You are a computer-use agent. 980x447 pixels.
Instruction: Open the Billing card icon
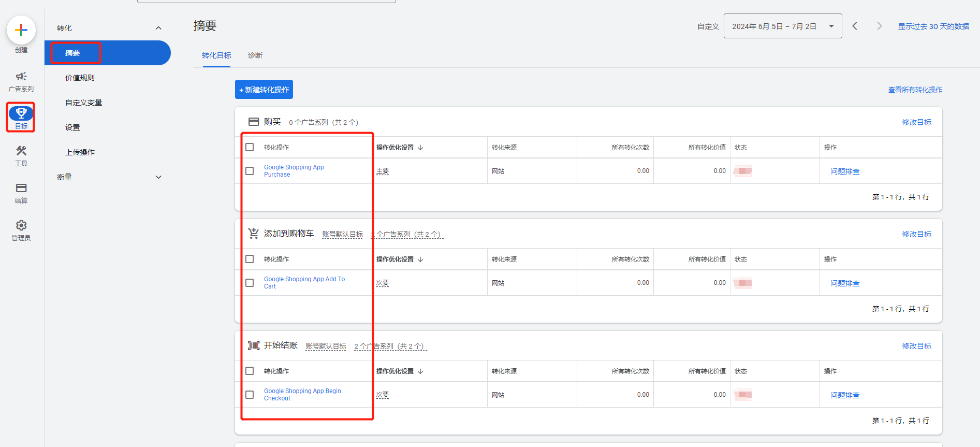[21, 188]
